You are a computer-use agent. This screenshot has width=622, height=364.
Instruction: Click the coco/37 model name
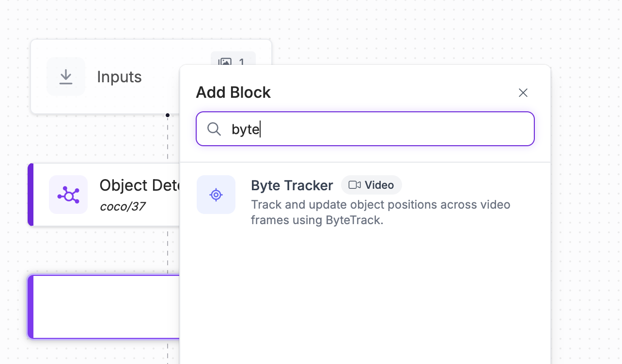(x=122, y=207)
